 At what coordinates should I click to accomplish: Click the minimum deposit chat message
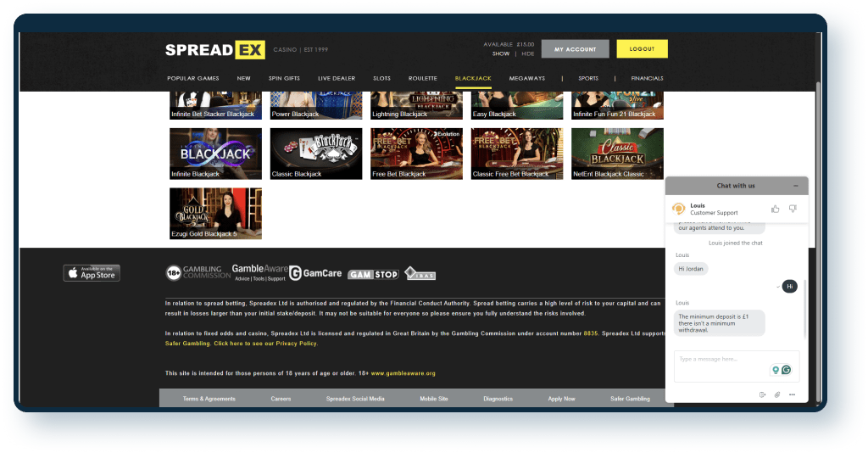pos(719,323)
